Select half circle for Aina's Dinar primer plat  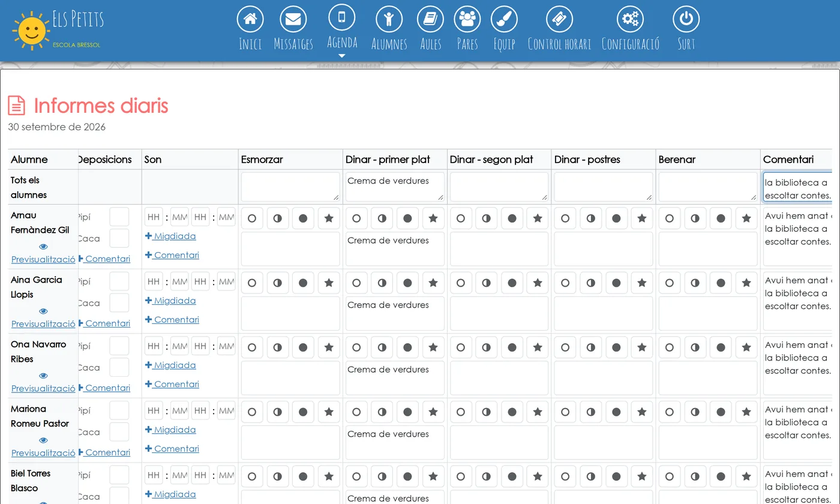pos(382,283)
